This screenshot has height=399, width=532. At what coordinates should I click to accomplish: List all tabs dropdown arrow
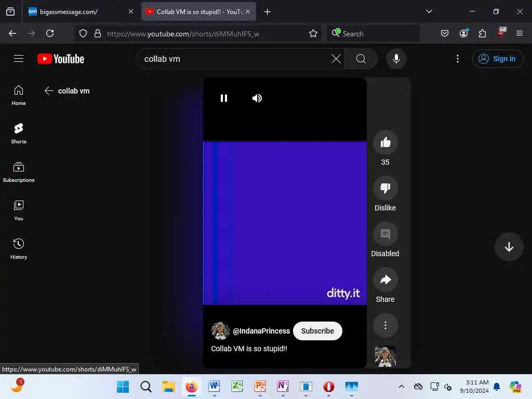coord(429,11)
